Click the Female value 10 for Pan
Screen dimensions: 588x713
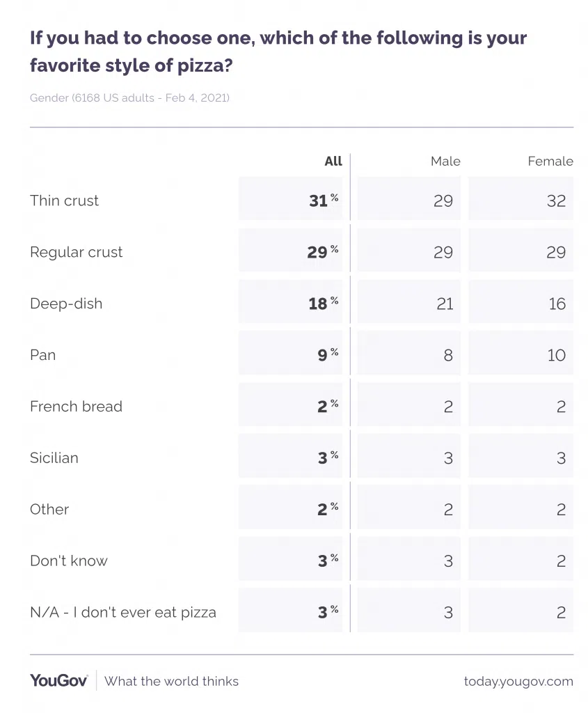556,355
